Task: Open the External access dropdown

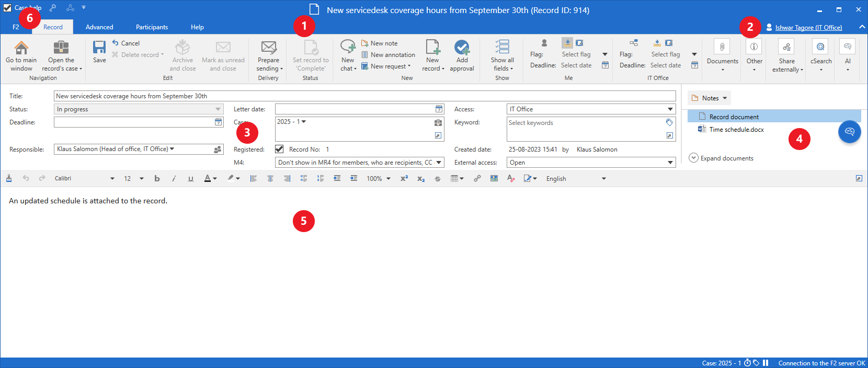Action: (x=591, y=163)
